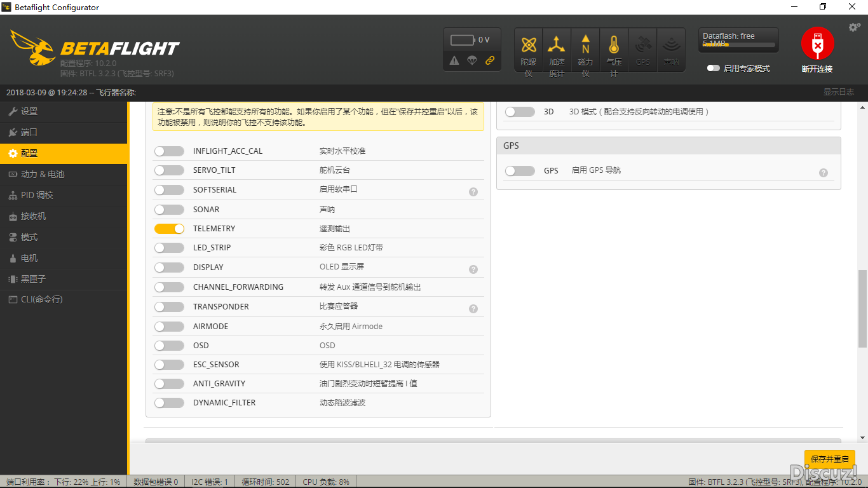
Task: Open the settings gear in top right
Action: pos(855,27)
